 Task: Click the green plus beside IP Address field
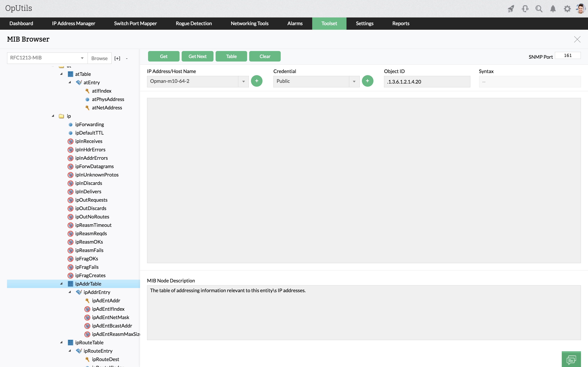257,81
